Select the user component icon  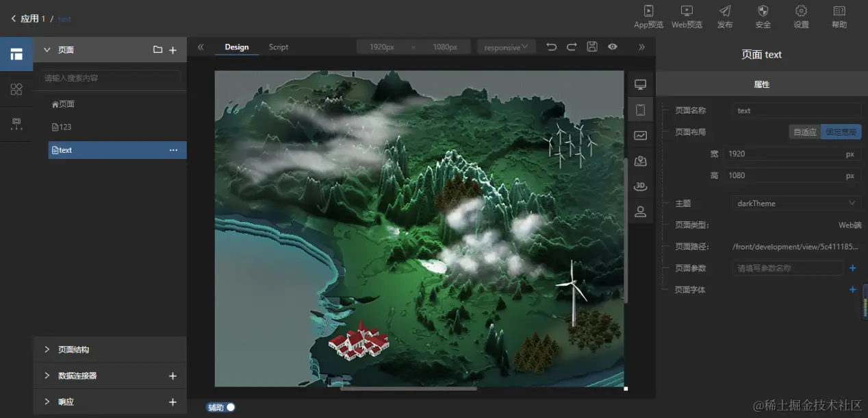(x=641, y=212)
